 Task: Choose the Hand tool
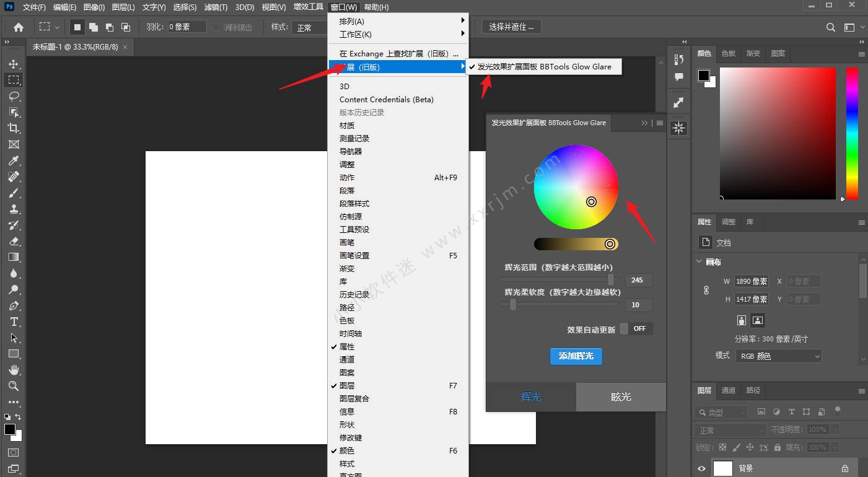(x=14, y=370)
